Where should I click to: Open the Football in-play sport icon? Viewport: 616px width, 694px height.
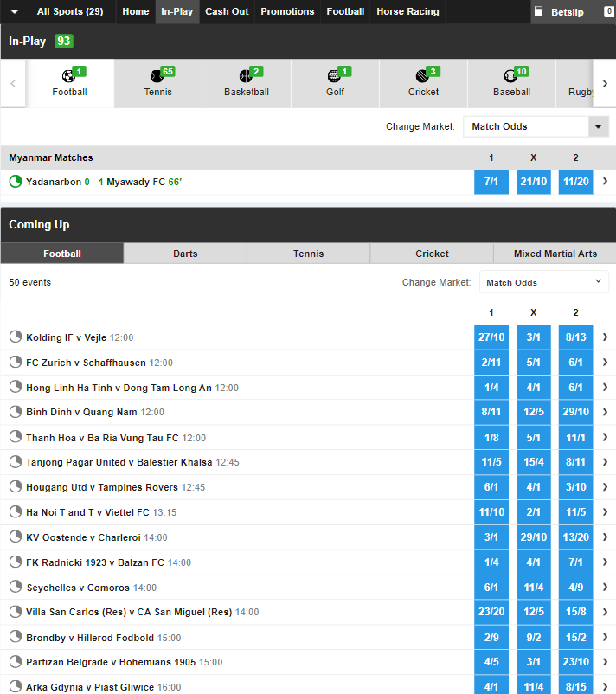(x=68, y=76)
